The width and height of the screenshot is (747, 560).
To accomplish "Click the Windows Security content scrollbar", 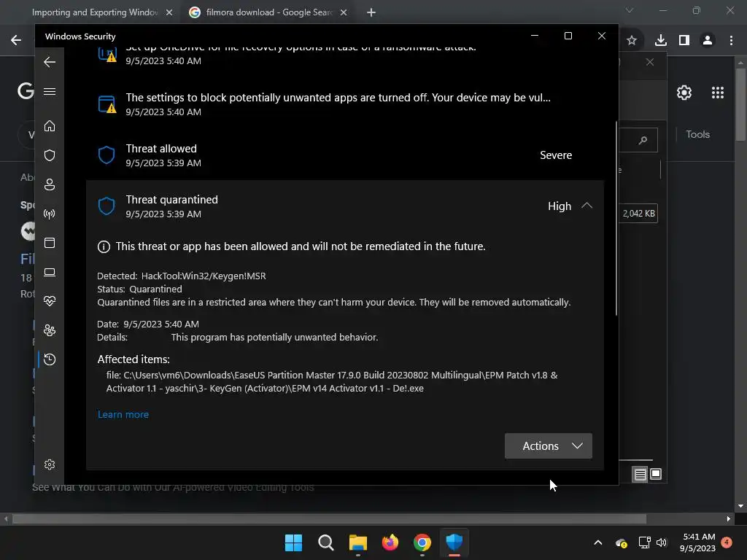I will [616, 218].
